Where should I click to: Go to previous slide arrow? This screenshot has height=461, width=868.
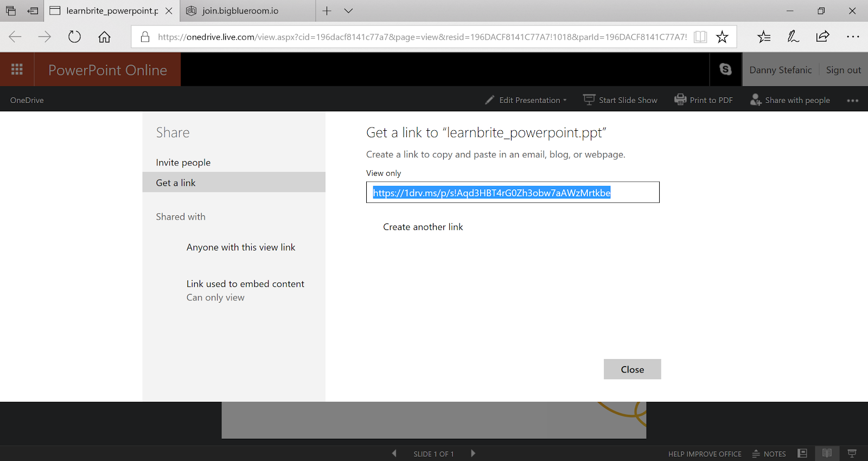click(394, 453)
